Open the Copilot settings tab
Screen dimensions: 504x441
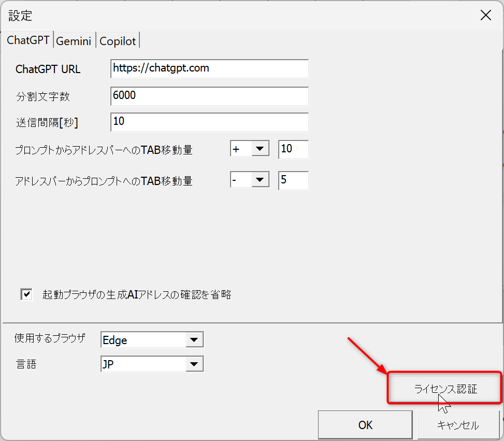118,41
